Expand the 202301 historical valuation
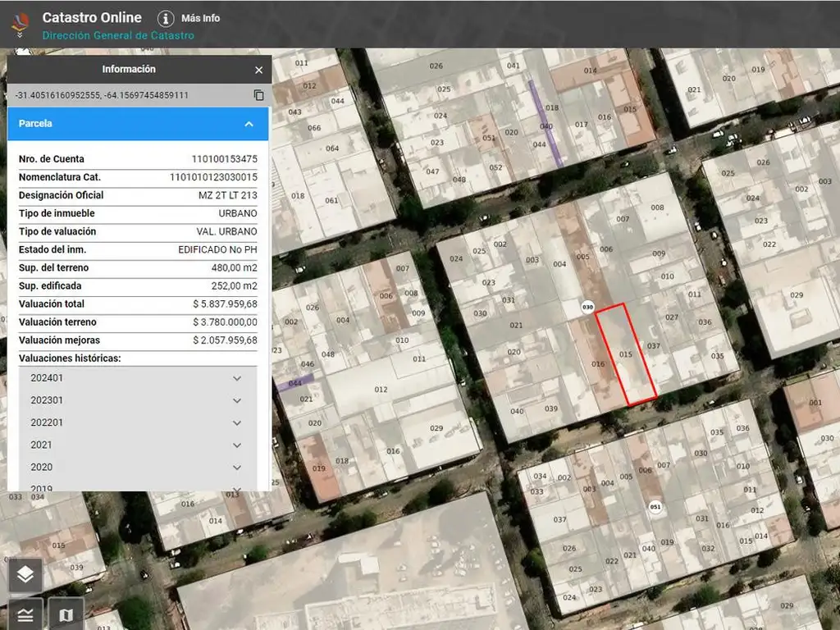The image size is (840, 630). point(237,400)
